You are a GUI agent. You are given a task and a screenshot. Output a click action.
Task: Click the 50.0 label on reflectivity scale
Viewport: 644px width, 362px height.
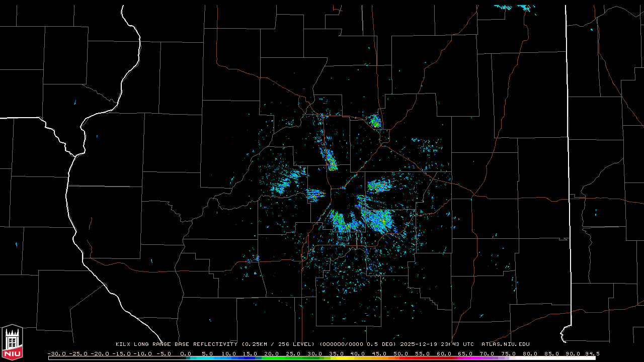[x=401, y=353]
